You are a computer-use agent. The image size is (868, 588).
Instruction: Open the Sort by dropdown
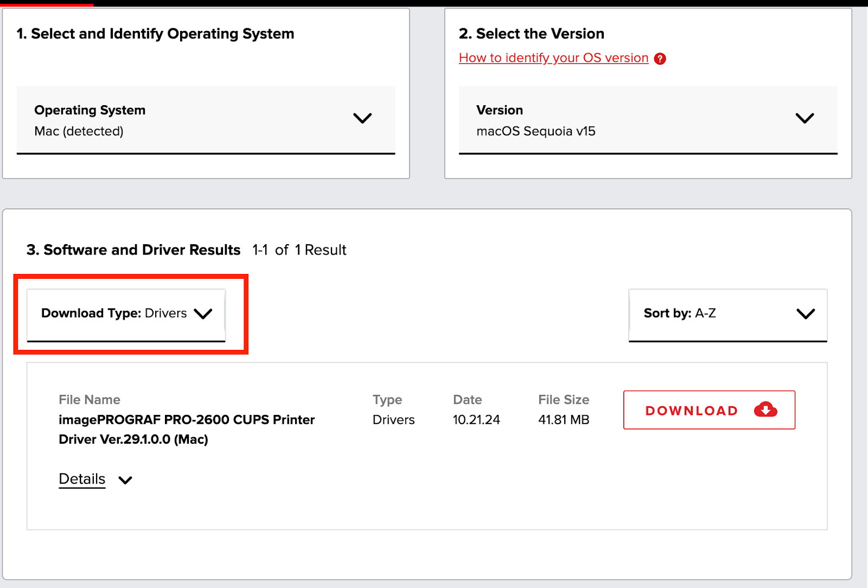727,314
